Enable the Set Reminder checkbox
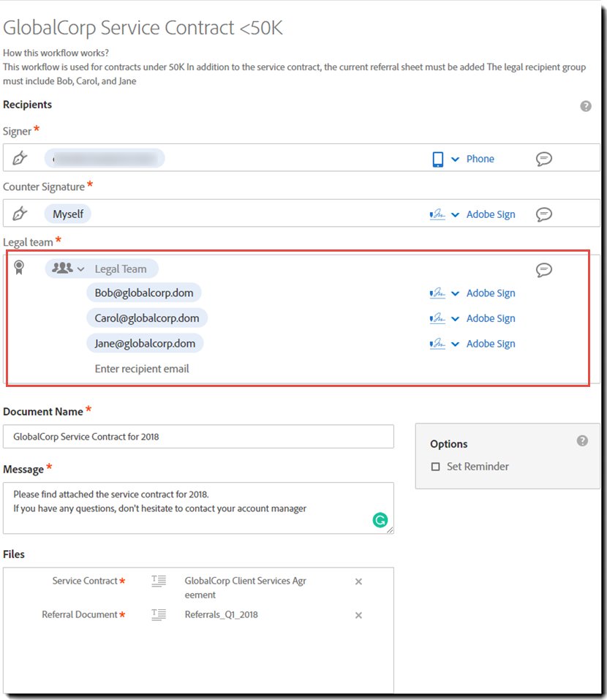The image size is (607, 700). tap(436, 467)
